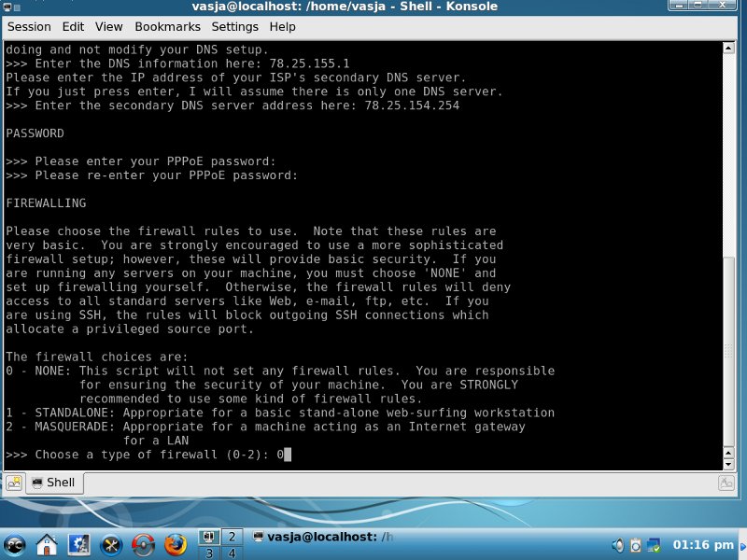Launch the Control Center panel icon

[79, 543]
